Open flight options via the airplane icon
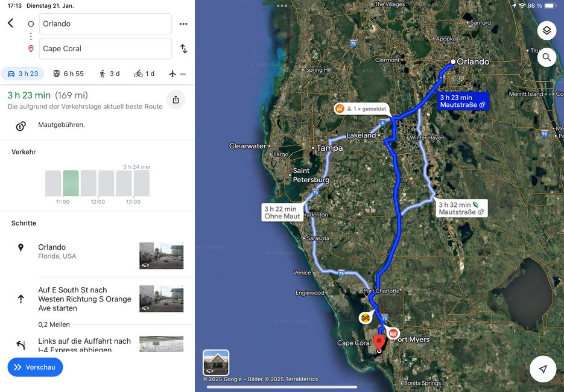This screenshot has height=392, width=564. pos(173,73)
